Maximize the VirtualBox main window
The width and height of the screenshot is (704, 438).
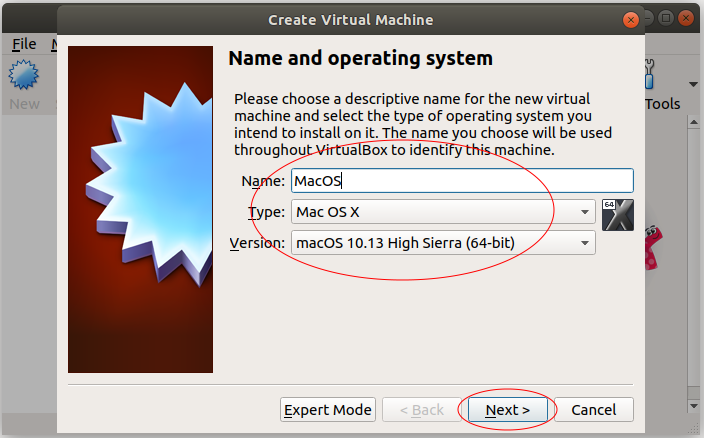[x=666, y=18]
